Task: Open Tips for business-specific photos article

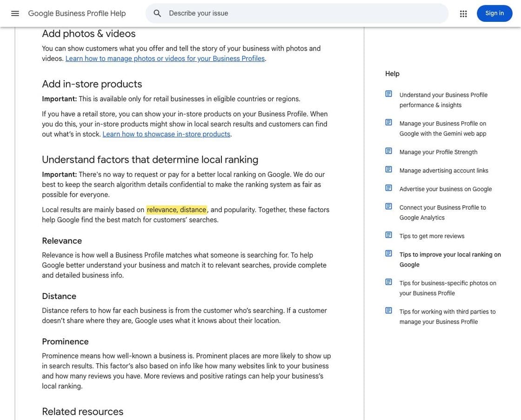Action: click(x=448, y=288)
